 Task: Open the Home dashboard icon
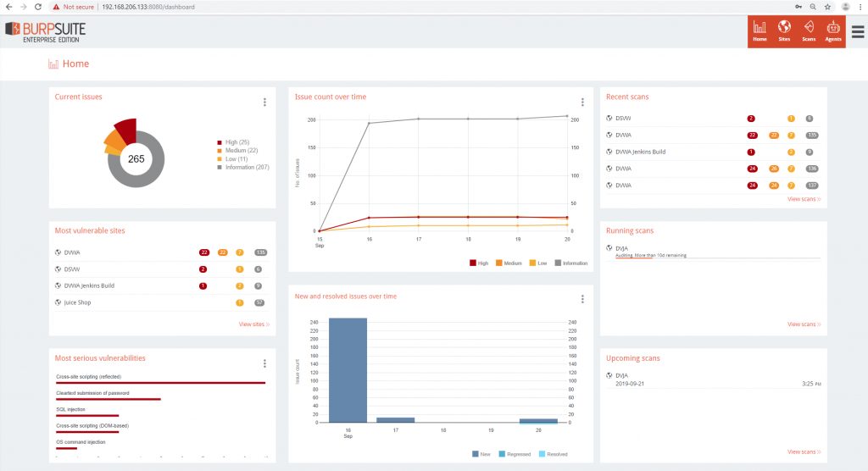(x=759, y=30)
